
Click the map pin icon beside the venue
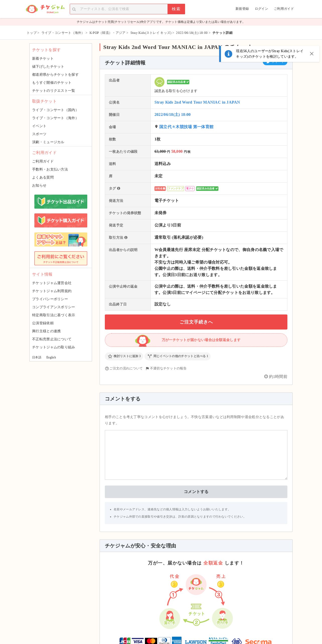(x=156, y=127)
